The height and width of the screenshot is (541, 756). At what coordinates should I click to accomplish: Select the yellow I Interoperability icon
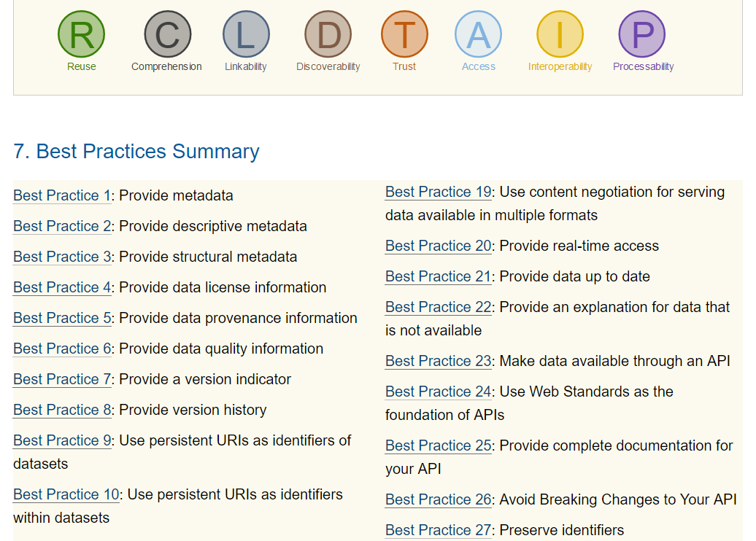[x=560, y=34]
